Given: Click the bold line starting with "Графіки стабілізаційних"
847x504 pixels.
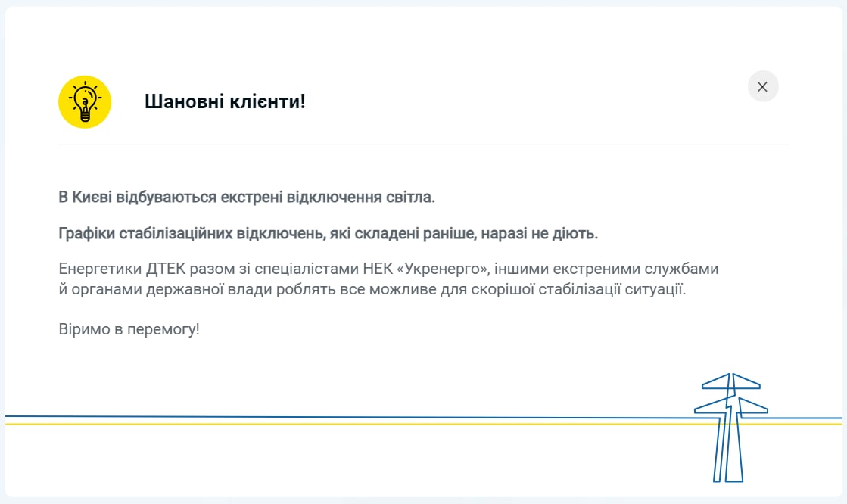Looking at the screenshot, I should pyautogui.click(x=328, y=234).
